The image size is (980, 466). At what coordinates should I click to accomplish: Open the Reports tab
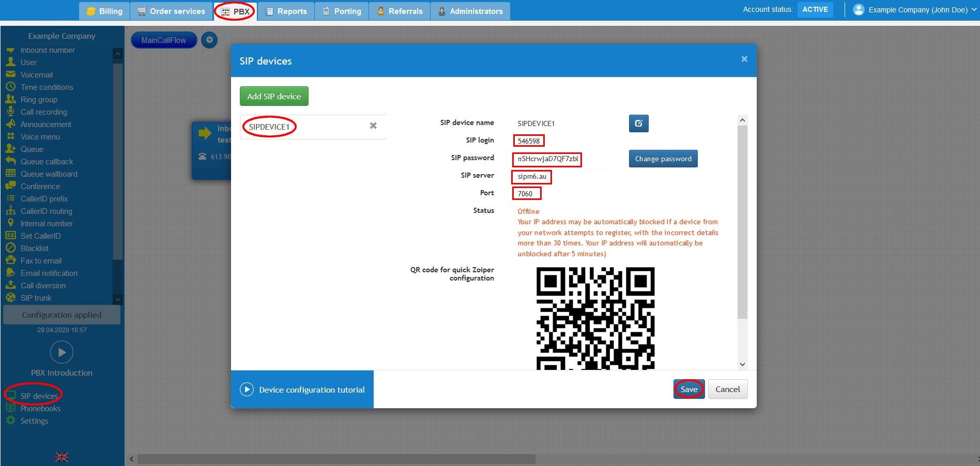286,11
